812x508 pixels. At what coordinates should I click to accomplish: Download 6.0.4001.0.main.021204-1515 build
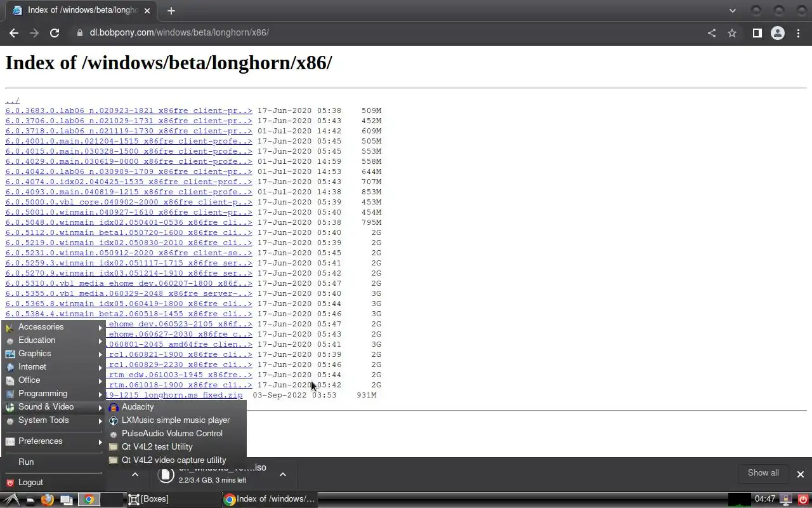129,141
